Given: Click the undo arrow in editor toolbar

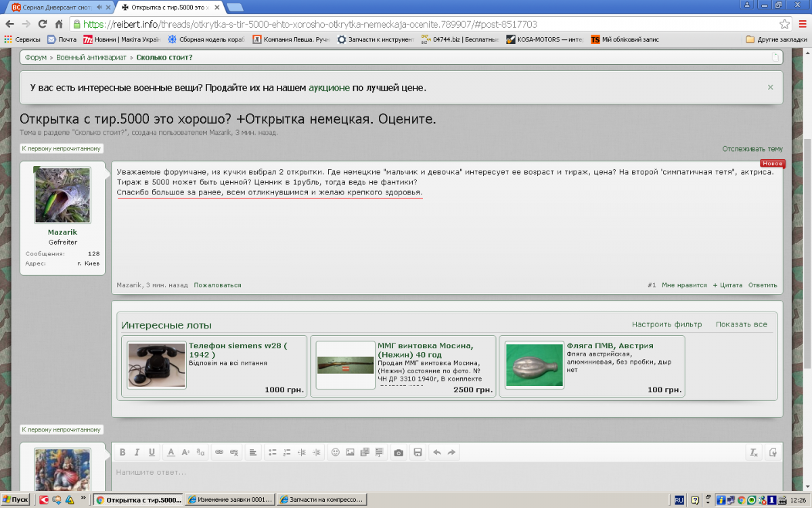Looking at the screenshot, I should (436, 452).
